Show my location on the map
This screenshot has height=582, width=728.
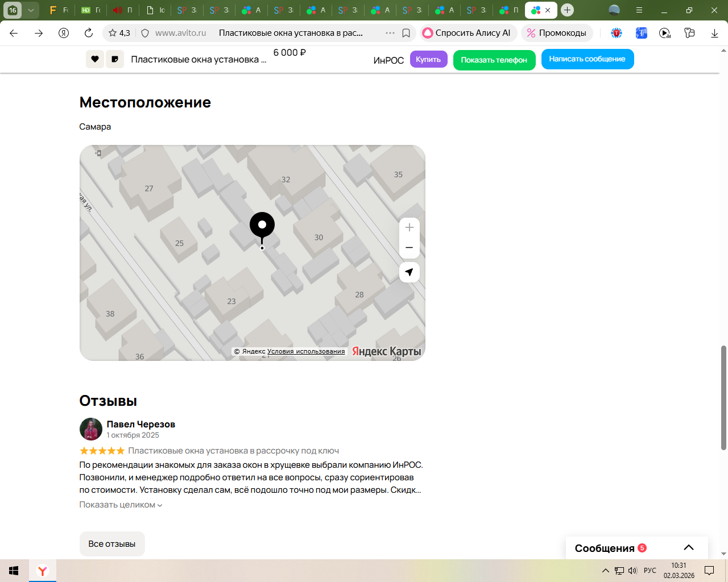[x=409, y=272]
